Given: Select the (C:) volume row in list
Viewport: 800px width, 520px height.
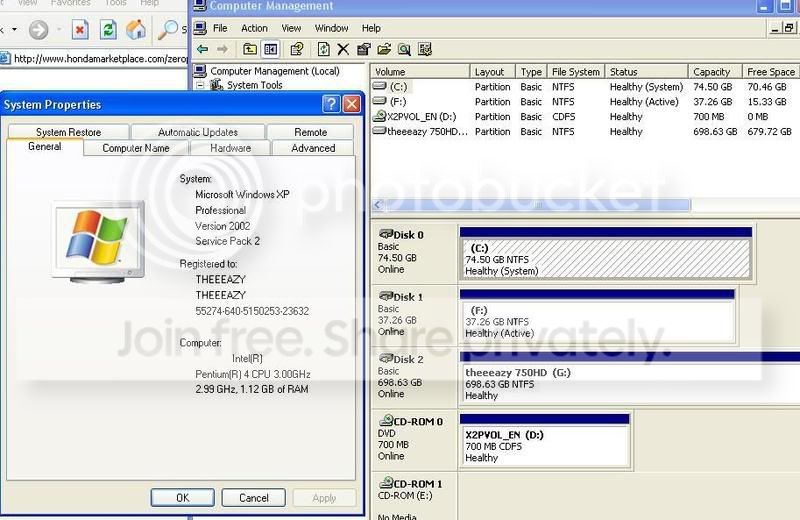Looking at the screenshot, I should [x=585, y=87].
